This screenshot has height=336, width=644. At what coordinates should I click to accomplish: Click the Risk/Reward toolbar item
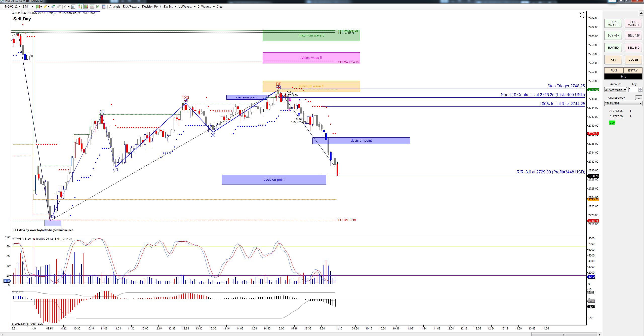131,7
